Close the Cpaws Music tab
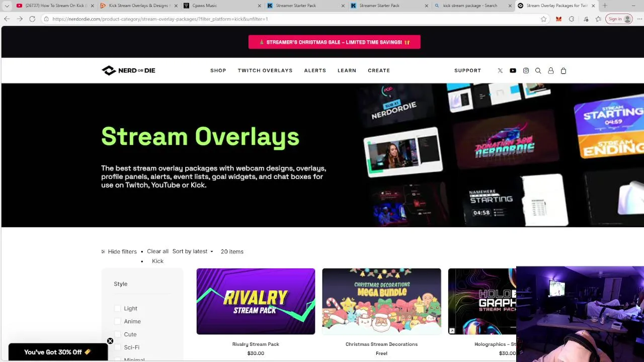644x362 pixels. click(x=260, y=6)
